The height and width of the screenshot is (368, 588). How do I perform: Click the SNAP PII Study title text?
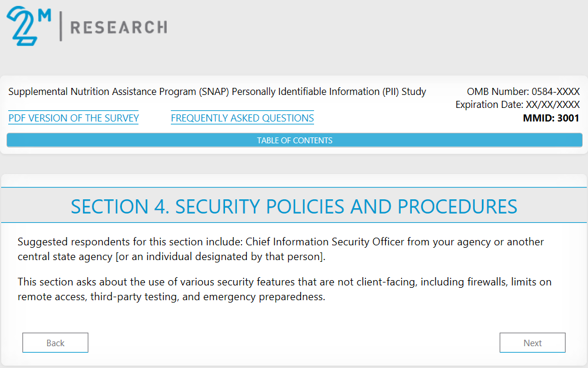[217, 91]
